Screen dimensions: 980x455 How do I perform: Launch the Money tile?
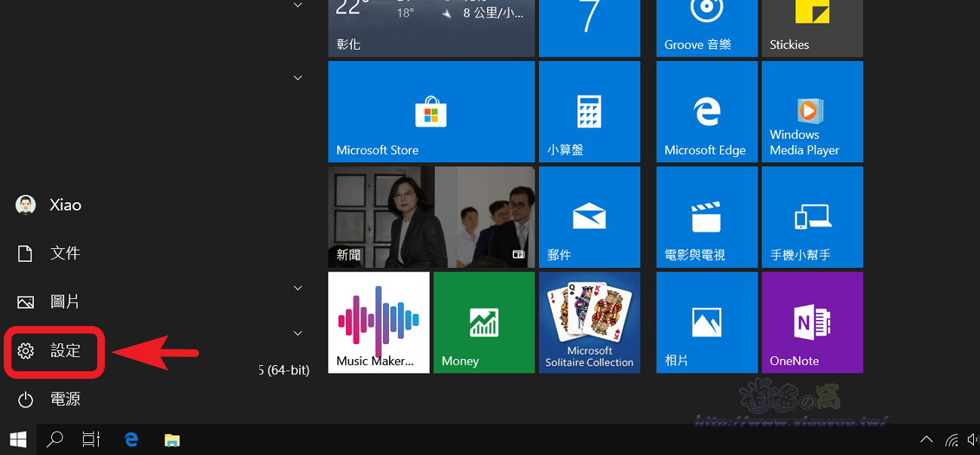484,323
